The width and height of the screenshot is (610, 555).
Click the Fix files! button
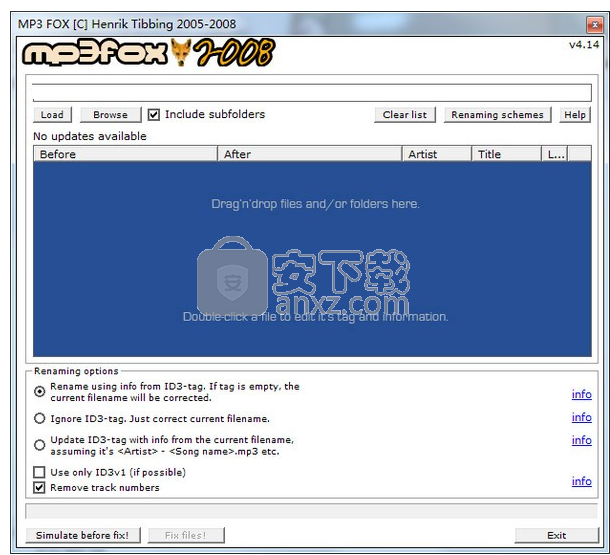click(186, 535)
